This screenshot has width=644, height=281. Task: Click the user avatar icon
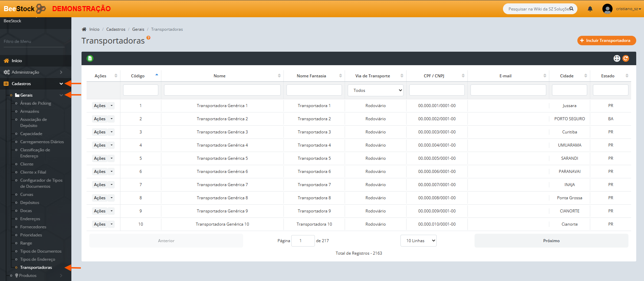click(607, 9)
